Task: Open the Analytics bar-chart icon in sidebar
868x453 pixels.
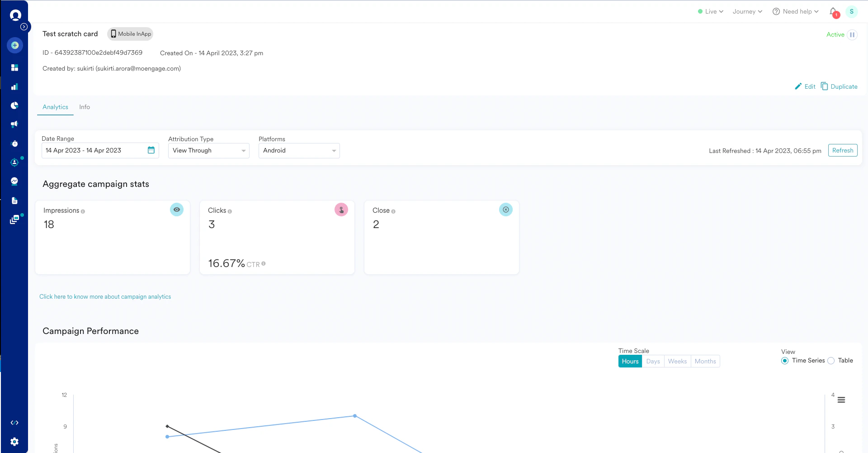Action: click(x=14, y=86)
